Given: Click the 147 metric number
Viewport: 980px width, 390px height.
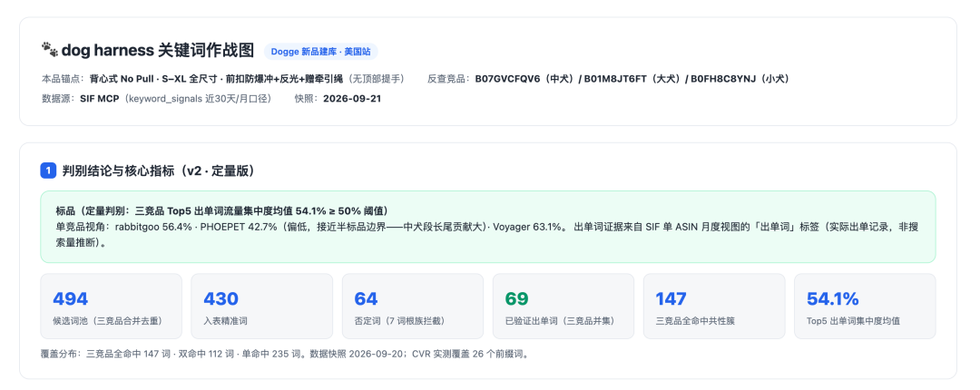Looking at the screenshot, I should [x=671, y=298].
